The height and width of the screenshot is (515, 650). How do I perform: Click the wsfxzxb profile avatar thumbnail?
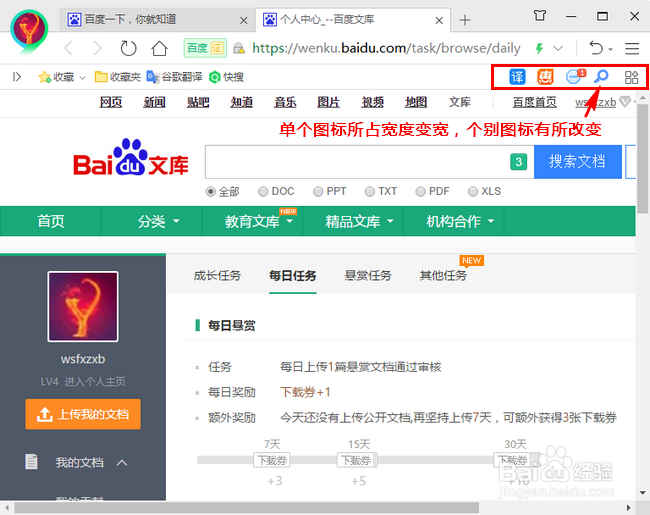pyautogui.click(x=83, y=306)
